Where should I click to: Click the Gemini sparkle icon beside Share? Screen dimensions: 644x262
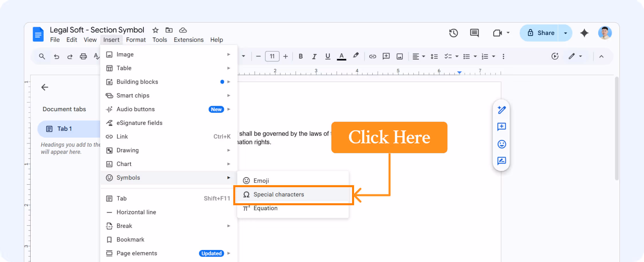tap(584, 33)
